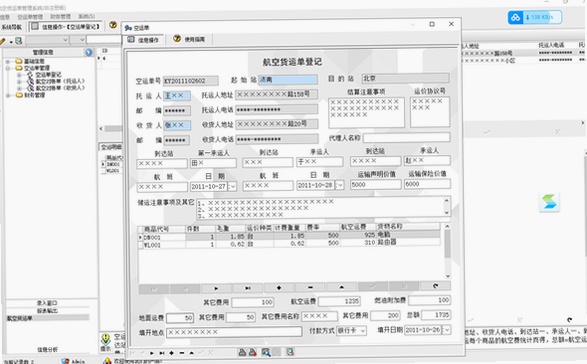Image resolution: width=587 pixels, height=364 pixels.
Task: Collapse the 空运单管理 tree node
Action: tap(8, 68)
